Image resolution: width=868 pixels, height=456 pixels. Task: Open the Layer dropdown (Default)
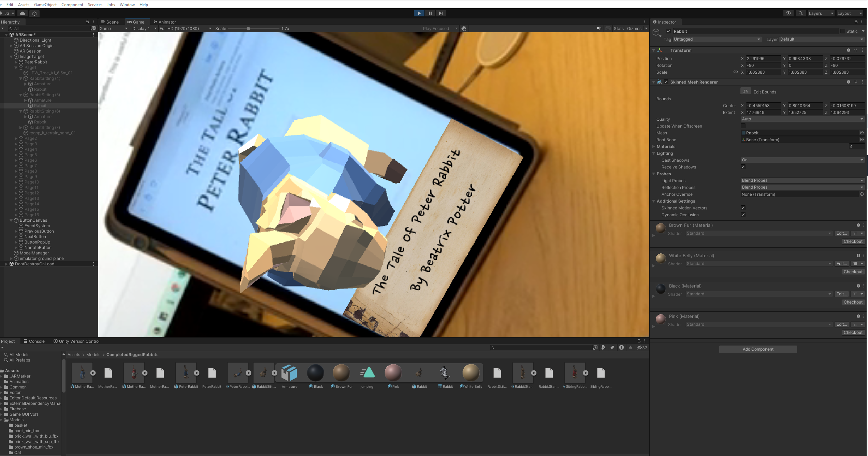tap(822, 39)
